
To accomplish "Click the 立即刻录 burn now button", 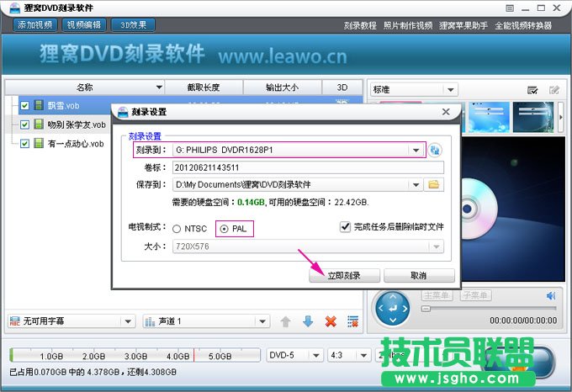I will [x=343, y=276].
